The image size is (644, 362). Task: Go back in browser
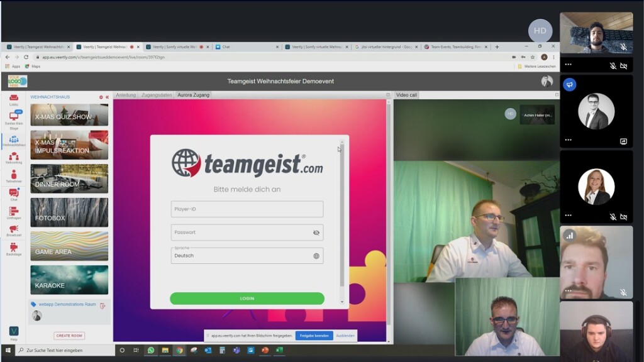(8, 57)
